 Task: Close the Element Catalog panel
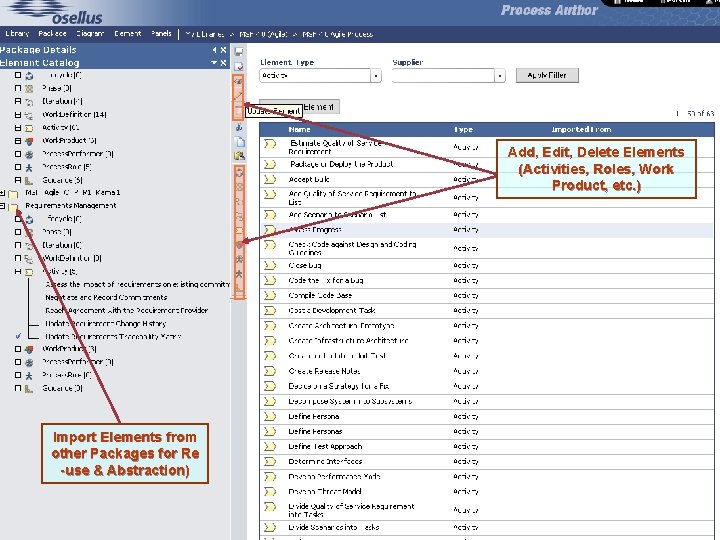tap(223, 63)
